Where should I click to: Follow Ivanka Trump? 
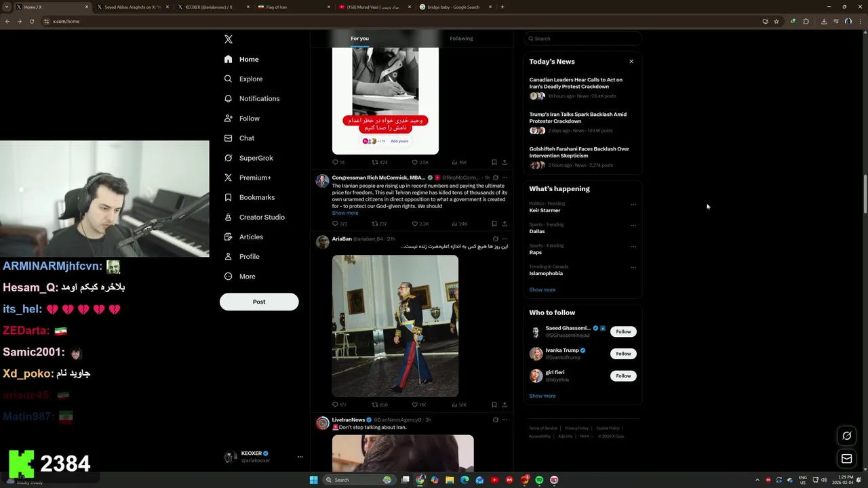pos(623,354)
